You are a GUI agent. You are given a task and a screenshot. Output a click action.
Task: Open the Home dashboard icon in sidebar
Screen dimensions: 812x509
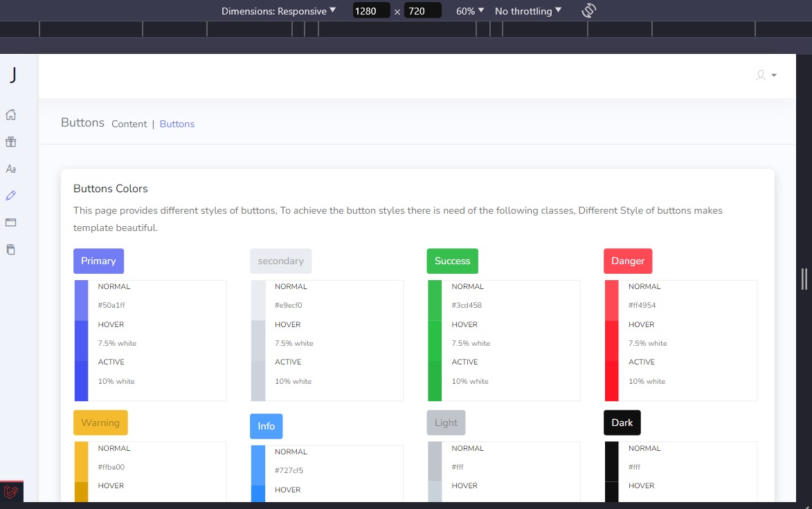(x=11, y=115)
